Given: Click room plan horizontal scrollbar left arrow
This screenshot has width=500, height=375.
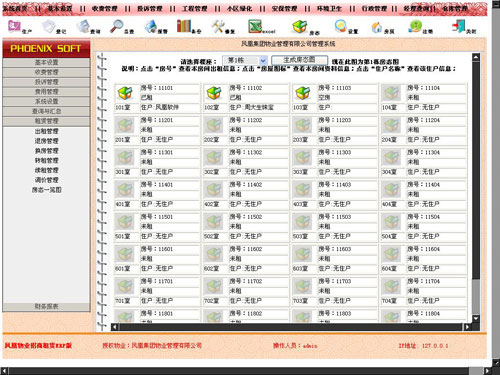Looking at the screenshot, I should (114, 327).
